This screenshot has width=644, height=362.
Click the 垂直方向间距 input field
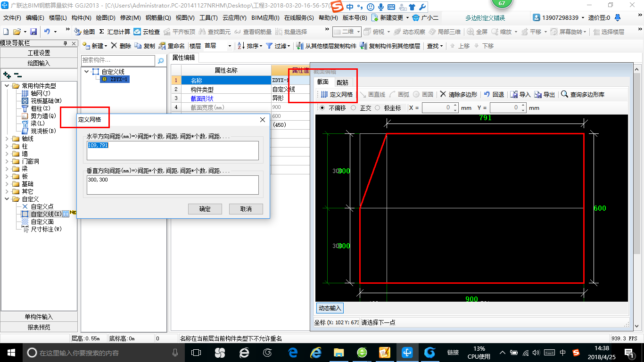click(173, 185)
